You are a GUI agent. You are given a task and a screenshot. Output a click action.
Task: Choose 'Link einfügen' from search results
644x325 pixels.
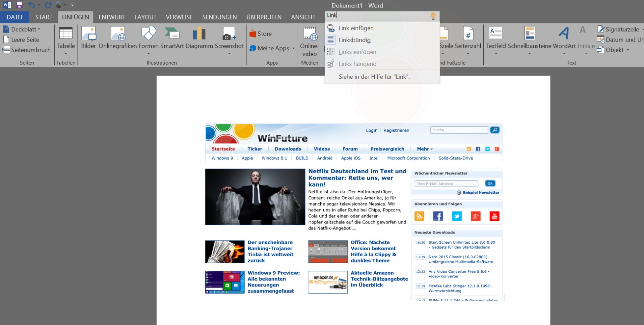click(x=382, y=28)
